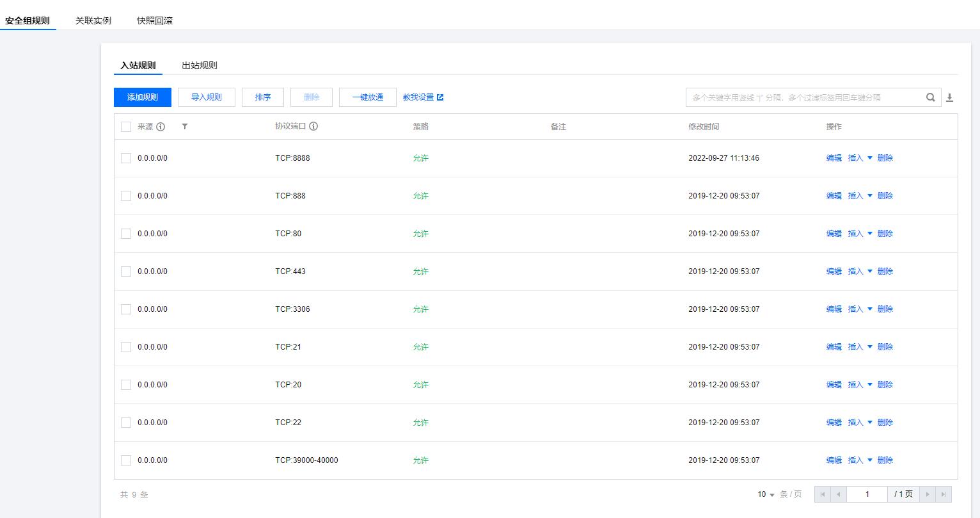Click the 一键放通 button
The image size is (980, 518).
(368, 97)
